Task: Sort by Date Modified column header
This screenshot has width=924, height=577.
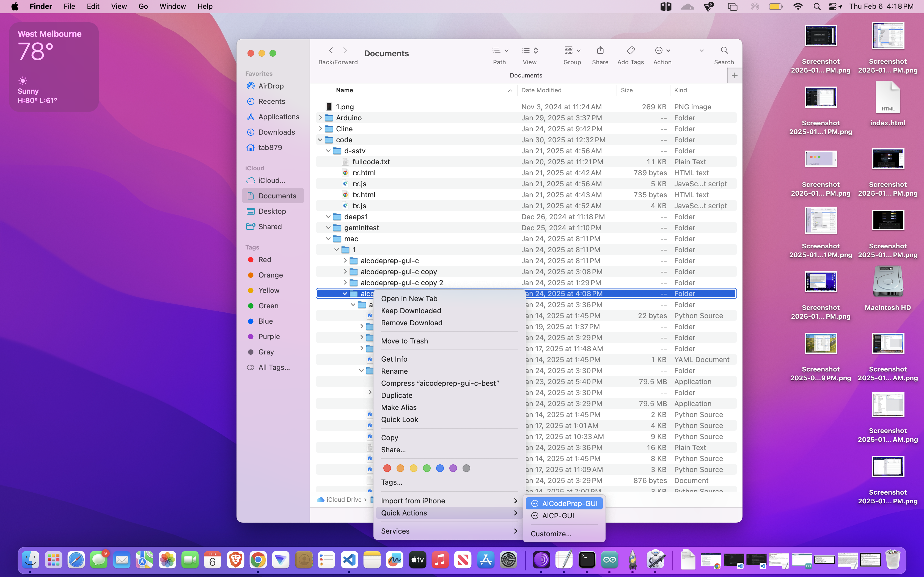Action: pyautogui.click(x=541, y=90)
